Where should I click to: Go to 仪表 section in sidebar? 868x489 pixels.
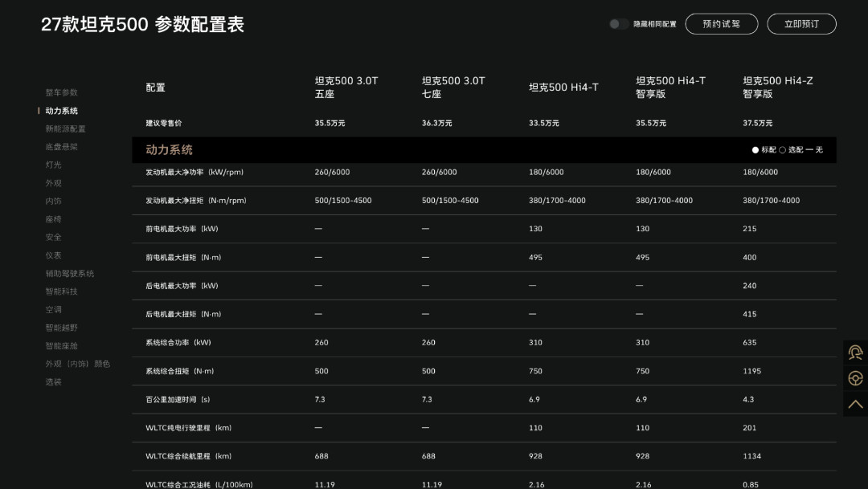pyautogui.click(x=53, y=255)
